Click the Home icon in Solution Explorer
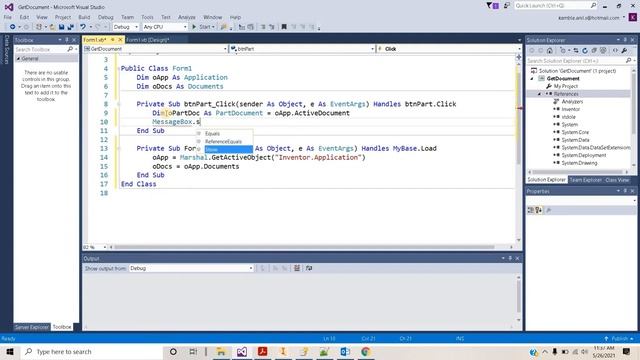The height and width of the screenshot is (360, 640). pyautogui.click(x=550, y=51)
